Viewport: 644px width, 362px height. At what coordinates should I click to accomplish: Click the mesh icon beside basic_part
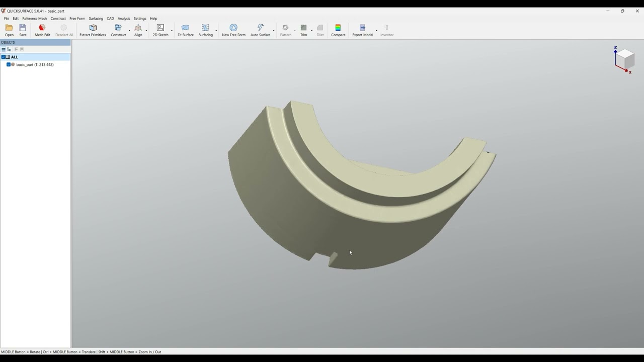[13, 64]
